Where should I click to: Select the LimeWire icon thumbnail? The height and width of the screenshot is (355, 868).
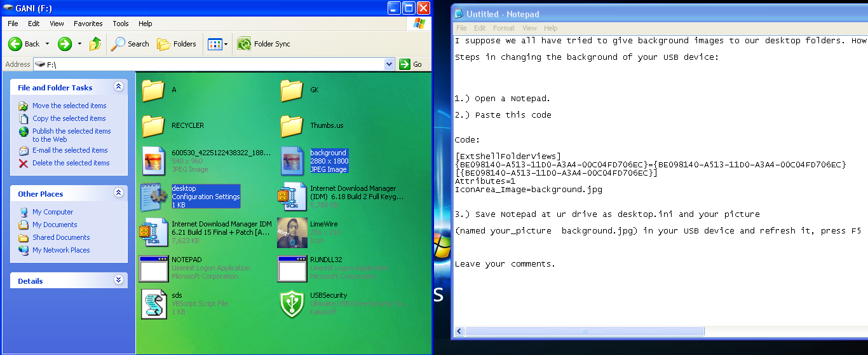(x=292, y=233)
